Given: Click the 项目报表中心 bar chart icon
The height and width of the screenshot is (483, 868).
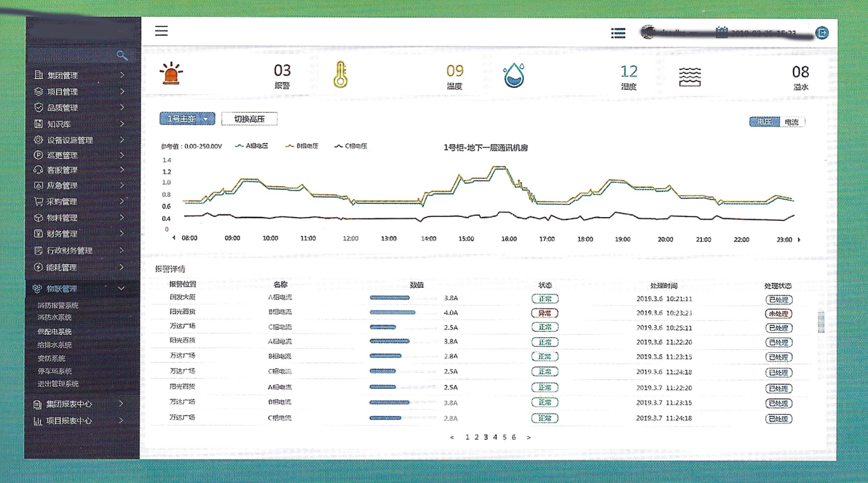Looking at the screenshot, I should [x=38, y=421].
